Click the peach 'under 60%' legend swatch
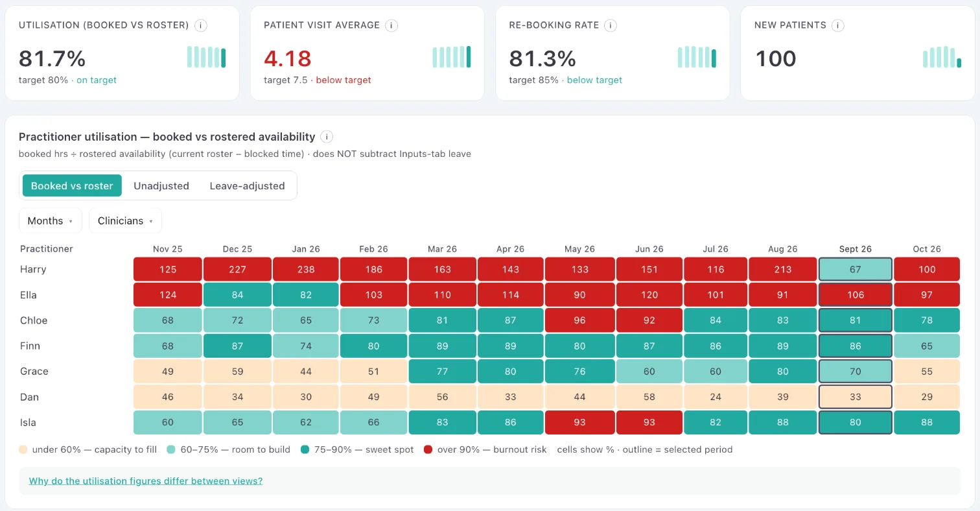Viewport: 980px width, 511px height. coord(23,449)
